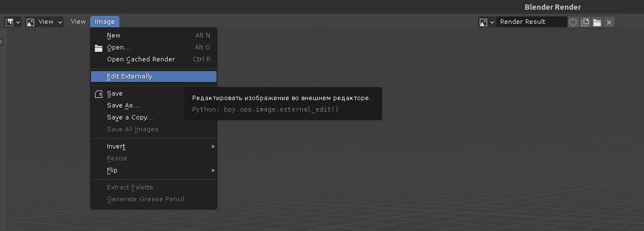This screenshot has height=231, width=644.
Task: Click the save icon next to Save
Action: pyautogui.click(x=98, y=94)
